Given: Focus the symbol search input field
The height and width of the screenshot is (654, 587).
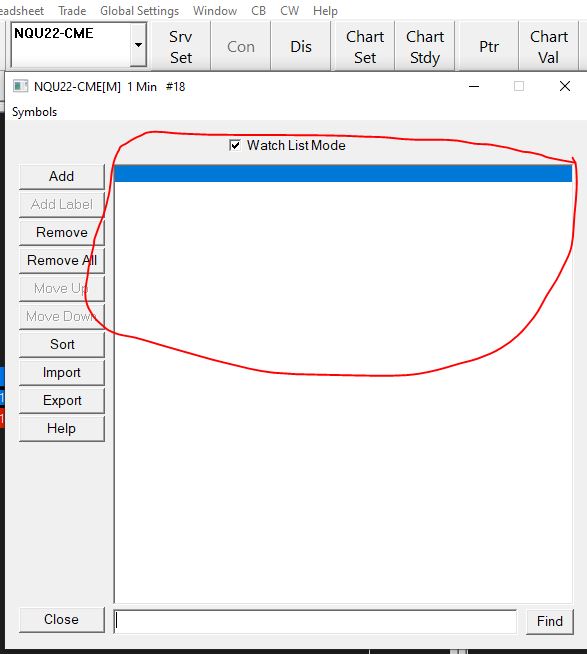Looking at the screenshot, I should pyautogui.click(x=315, y=621).
